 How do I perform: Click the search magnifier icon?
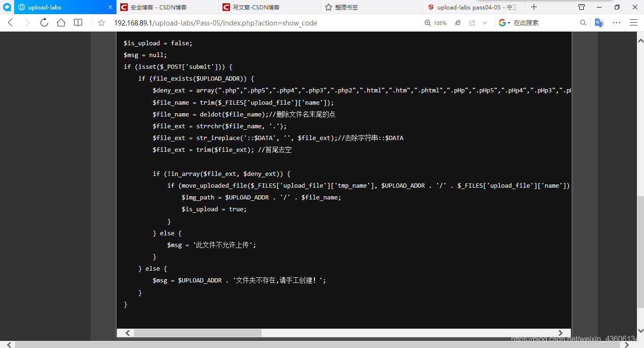(x=583, y=23)
